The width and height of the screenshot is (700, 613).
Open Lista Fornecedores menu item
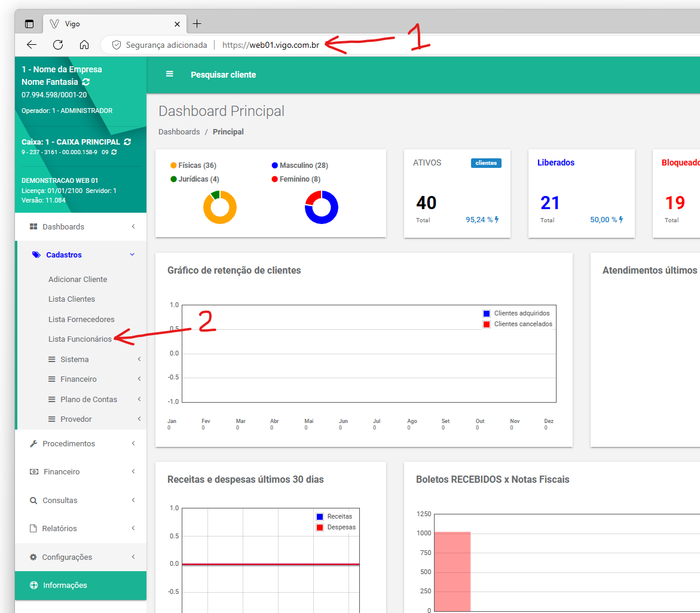pyautogui.click(x=81, y=320)
